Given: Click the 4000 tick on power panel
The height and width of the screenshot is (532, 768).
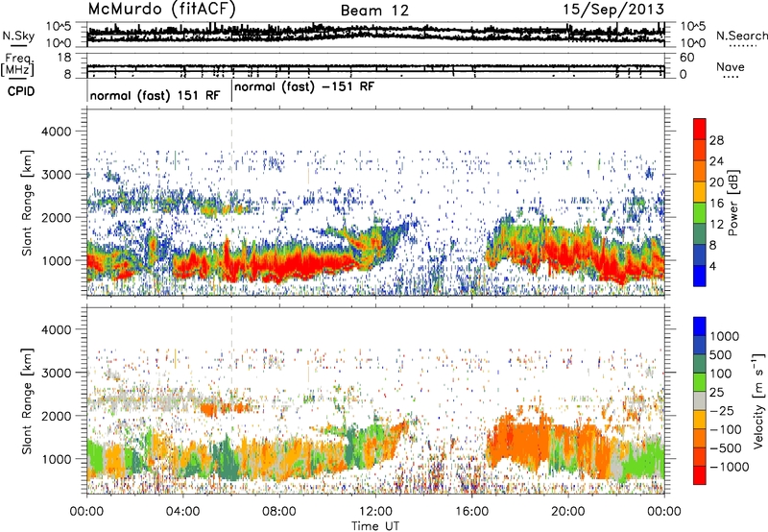Looking at the screenshot, I should (x=56, y=132).
